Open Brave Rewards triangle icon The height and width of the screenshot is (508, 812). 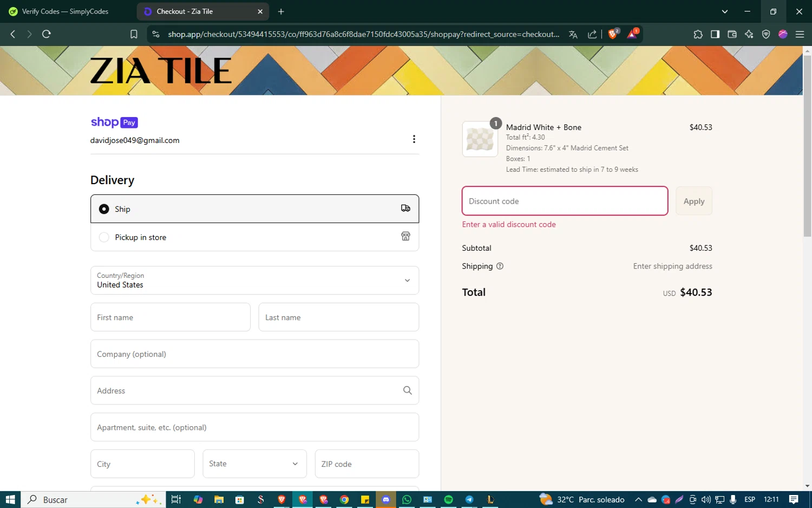[633, 34]
